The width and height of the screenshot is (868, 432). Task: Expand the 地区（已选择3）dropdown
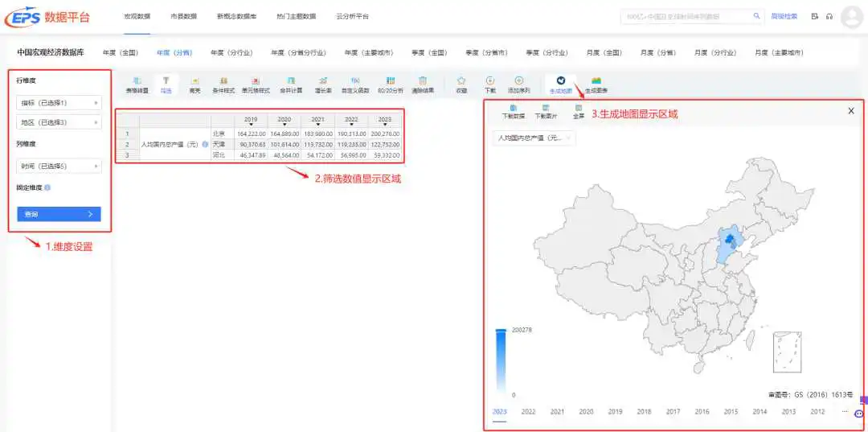(59, 122)
